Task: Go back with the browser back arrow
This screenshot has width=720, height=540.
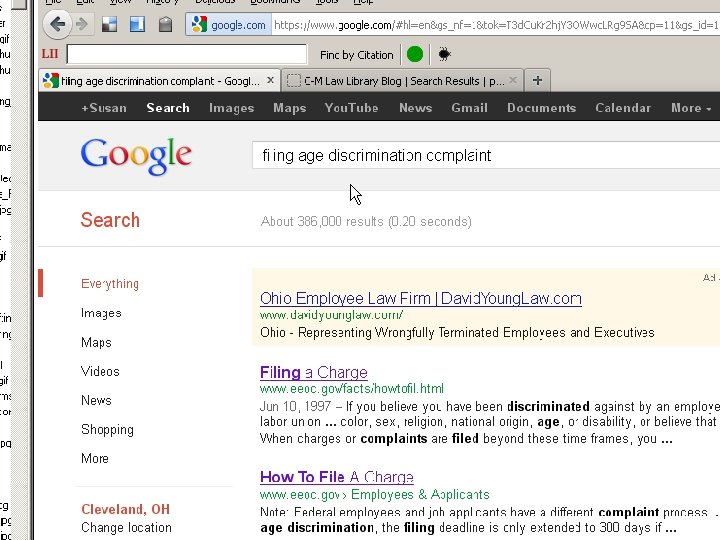Action: point(57,24)
